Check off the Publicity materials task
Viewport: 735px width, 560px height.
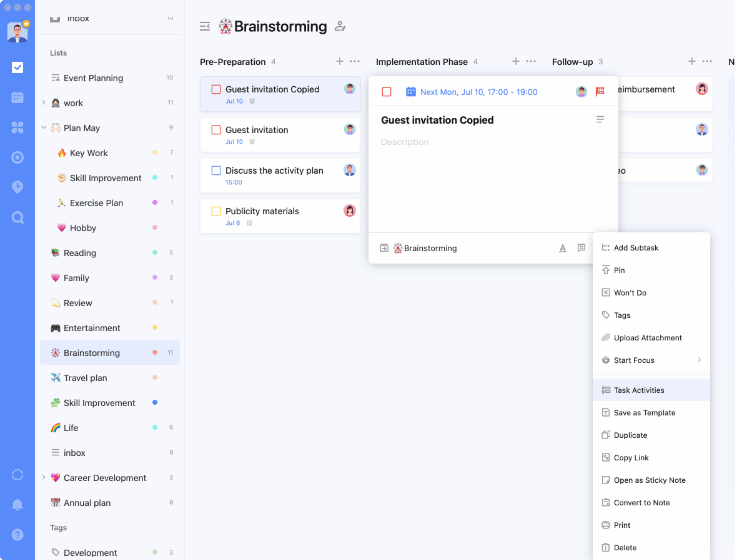(x=216, y=211)
